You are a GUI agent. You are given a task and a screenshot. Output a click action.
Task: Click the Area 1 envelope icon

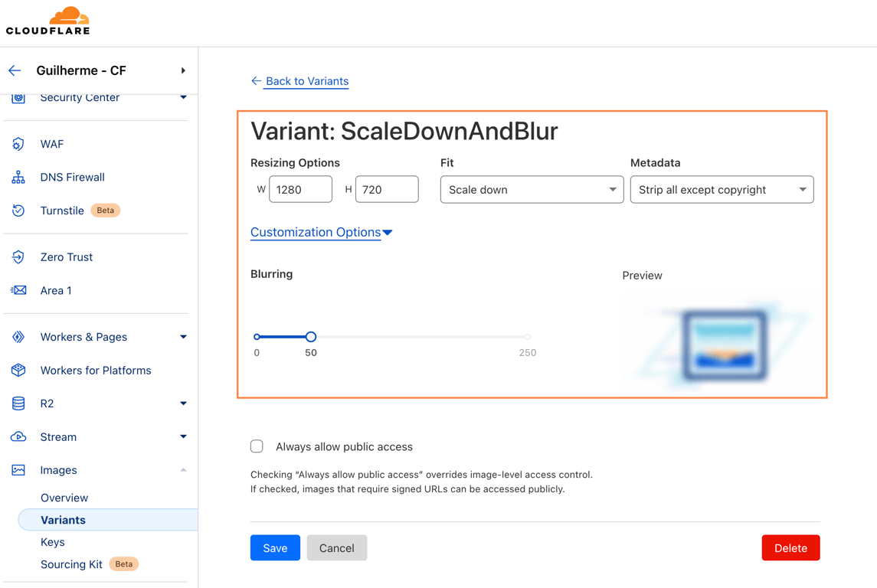[18, 290]
